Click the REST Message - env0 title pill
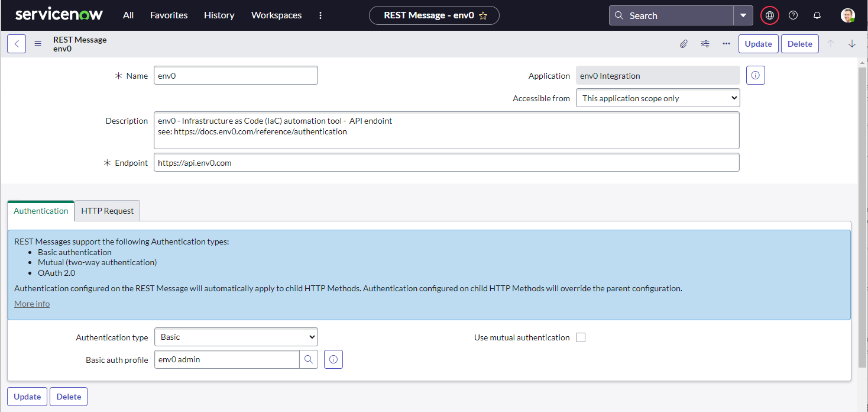The image size is (868, 412). [434, 15]
